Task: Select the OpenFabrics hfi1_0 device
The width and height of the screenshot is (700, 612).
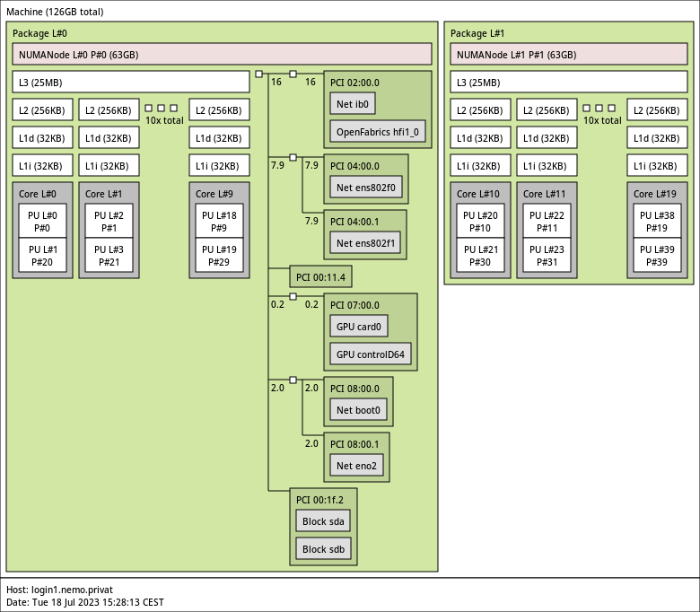Action: (x=378, y=132)
